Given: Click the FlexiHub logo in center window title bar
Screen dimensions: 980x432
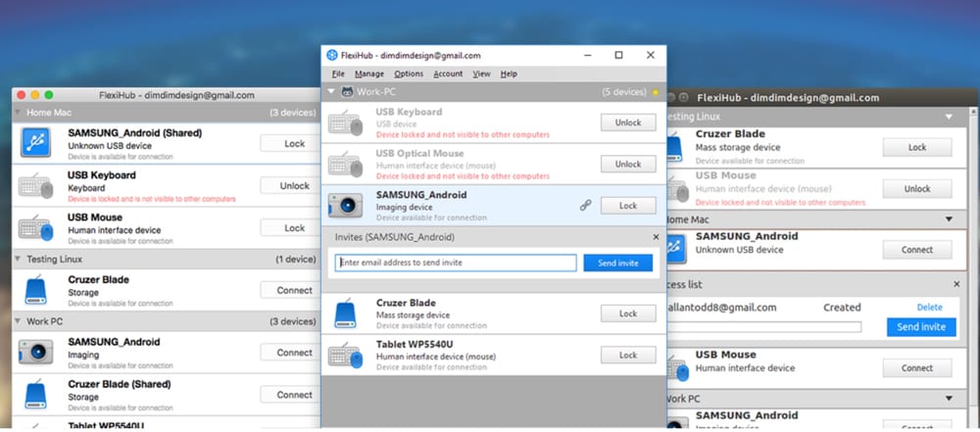Looking at the screenshot, I should coord(332,55).
